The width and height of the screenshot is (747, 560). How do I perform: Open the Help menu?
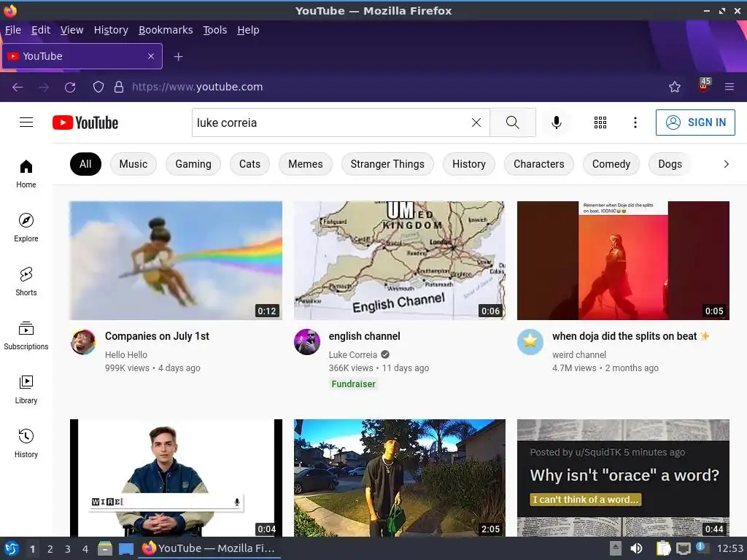click(248, 30)
